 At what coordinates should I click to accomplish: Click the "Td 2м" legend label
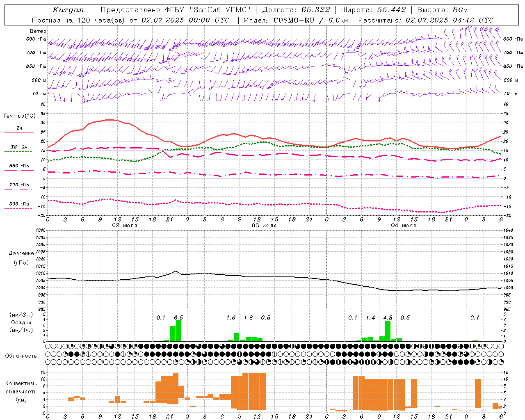(x=19, y=147)
